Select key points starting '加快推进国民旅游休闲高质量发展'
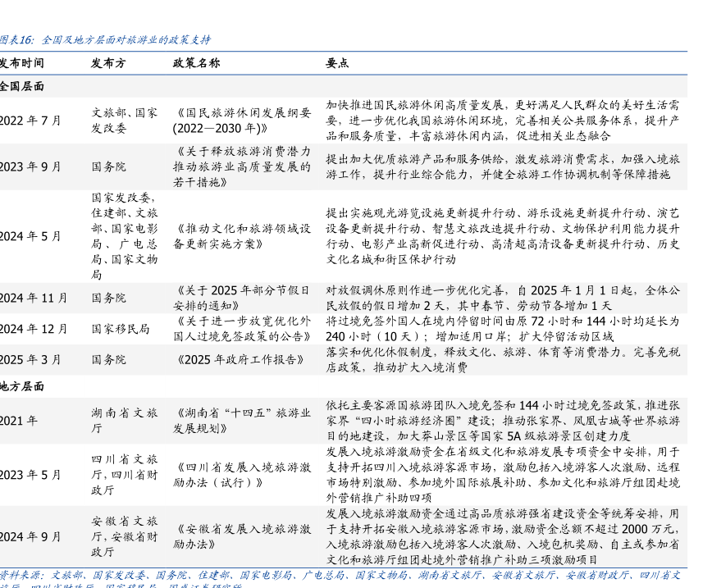Viewport: 712px width, 588px height. click(x=503, y=121)
